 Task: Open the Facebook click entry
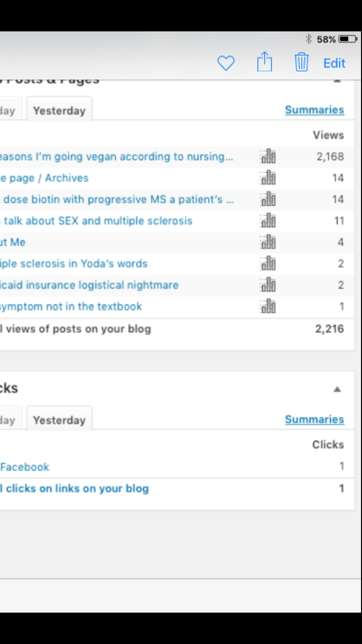24,466
